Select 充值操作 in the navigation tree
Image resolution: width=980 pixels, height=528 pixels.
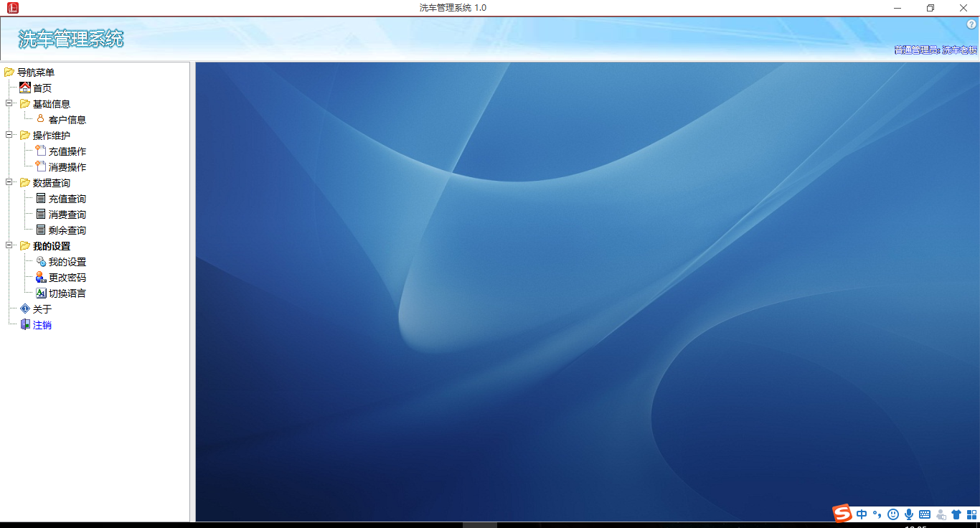tap(67, 151)
